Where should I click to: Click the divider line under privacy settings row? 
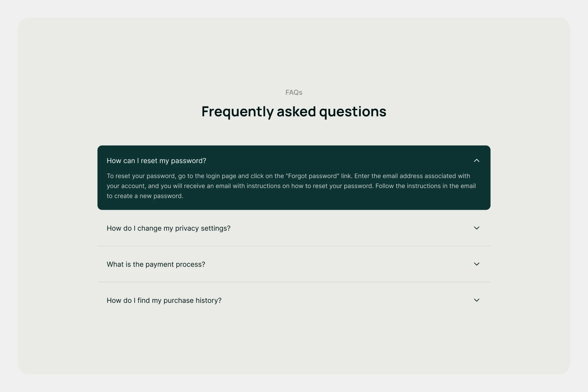[x=294, y=246]
